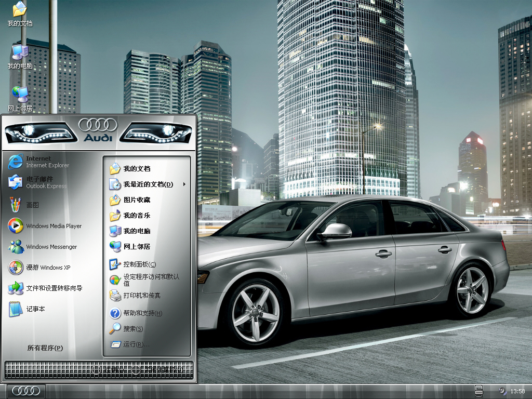Click the Audi rings Start button
This screenshot has height=399, width=532.
pyautogui.click(x=26, y=391)
